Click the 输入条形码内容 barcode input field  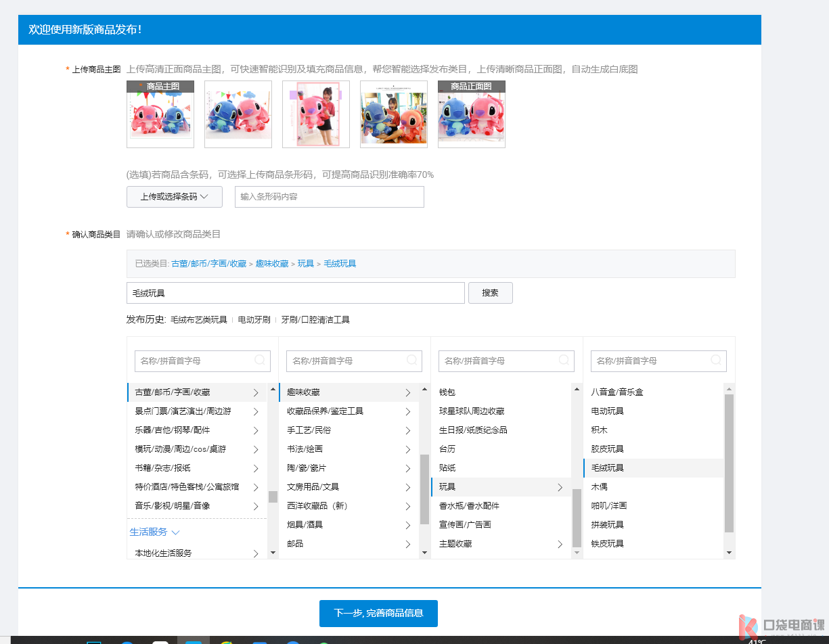(x=329, y=197)
